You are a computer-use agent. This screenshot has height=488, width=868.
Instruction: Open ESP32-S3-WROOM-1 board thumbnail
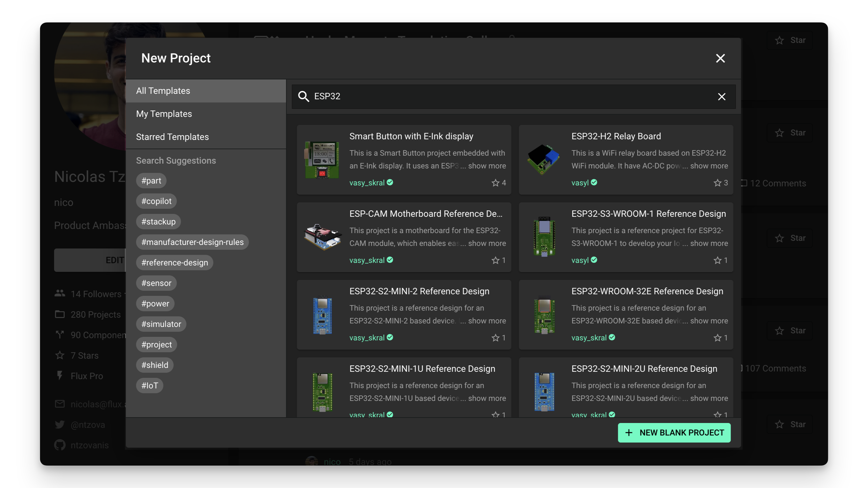[544, 236]
